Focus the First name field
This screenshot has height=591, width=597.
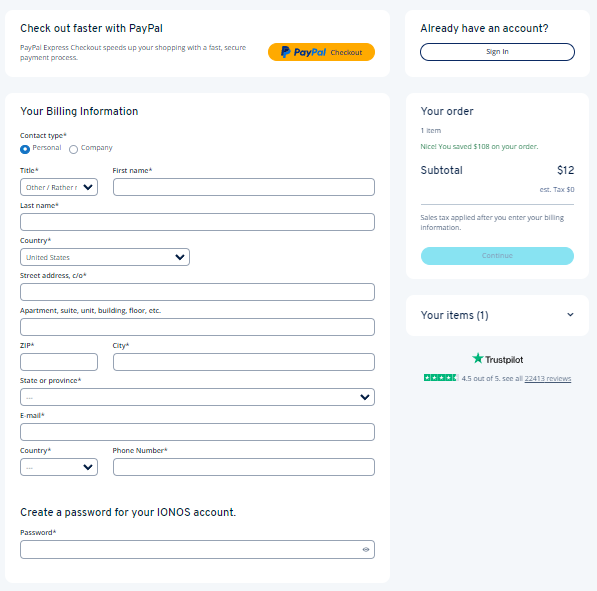click(244, 187)
